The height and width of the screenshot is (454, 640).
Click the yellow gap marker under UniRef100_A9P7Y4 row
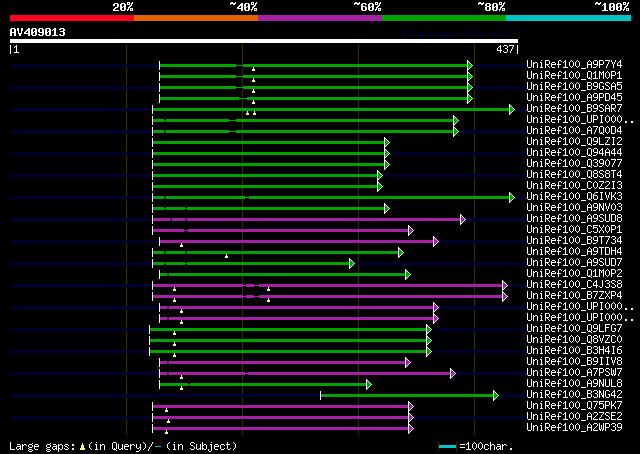tap(253, 69)
